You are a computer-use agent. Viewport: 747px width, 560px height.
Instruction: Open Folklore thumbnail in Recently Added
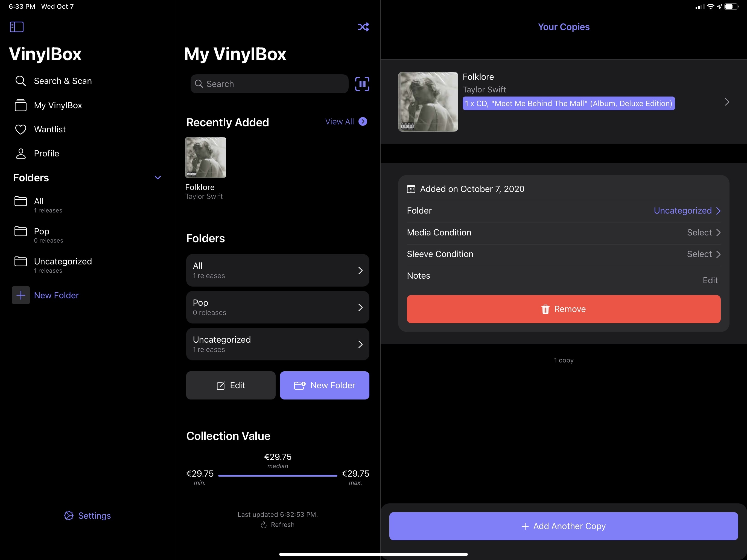coord(206,157)
